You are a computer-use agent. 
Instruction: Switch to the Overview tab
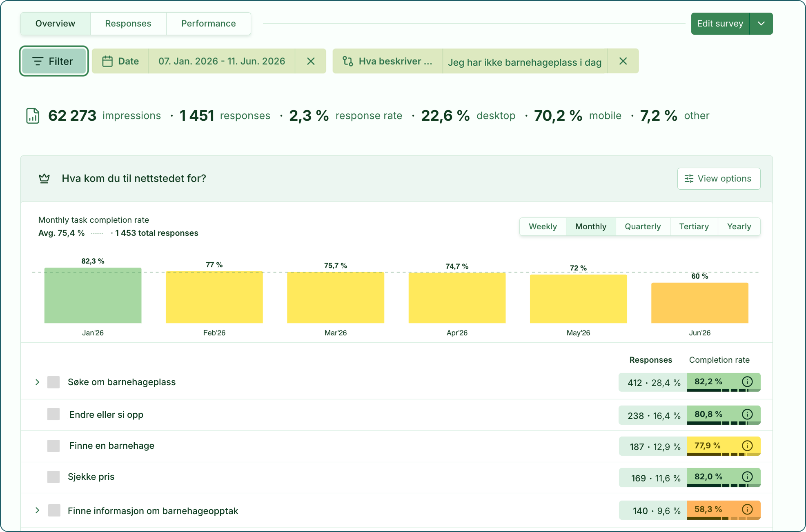(56, 24)
